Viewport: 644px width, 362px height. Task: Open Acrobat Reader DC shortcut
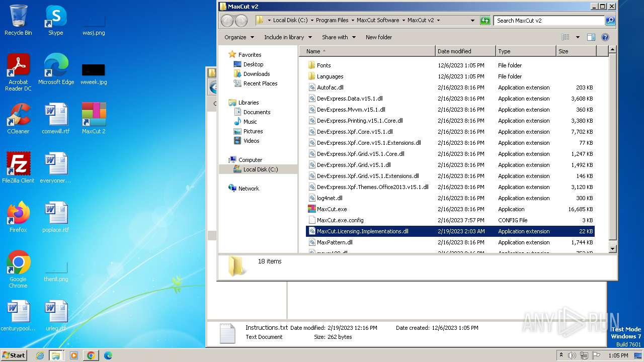point(18,72)
